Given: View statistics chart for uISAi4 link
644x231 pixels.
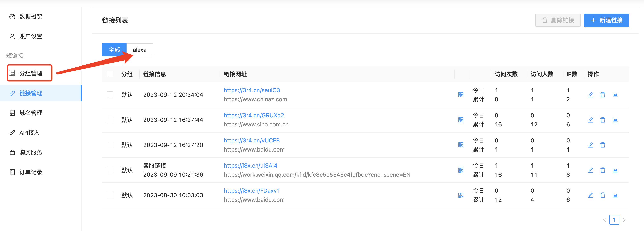Looking at the screenshot, I should coord(615,170).
